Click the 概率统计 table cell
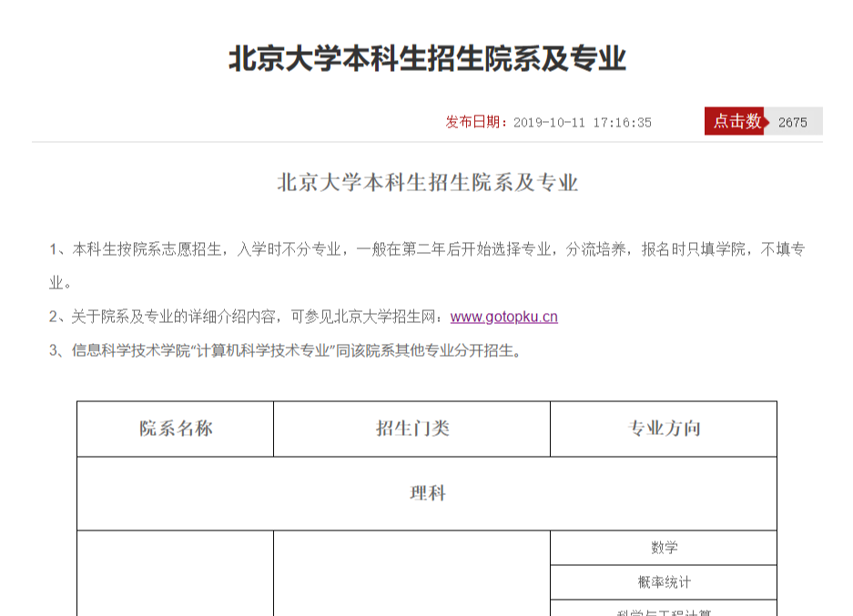The width and height of the screenshot is (853, 616). pos(664,582)
